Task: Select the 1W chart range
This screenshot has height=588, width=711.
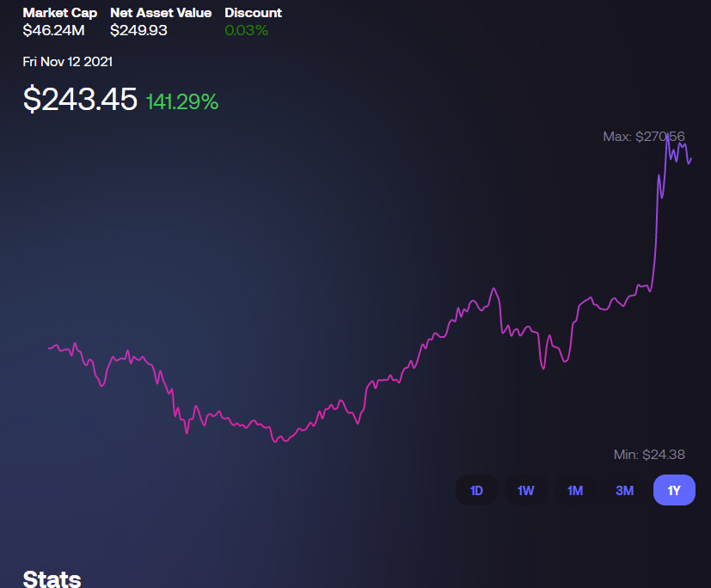Action: coord(525,490)
